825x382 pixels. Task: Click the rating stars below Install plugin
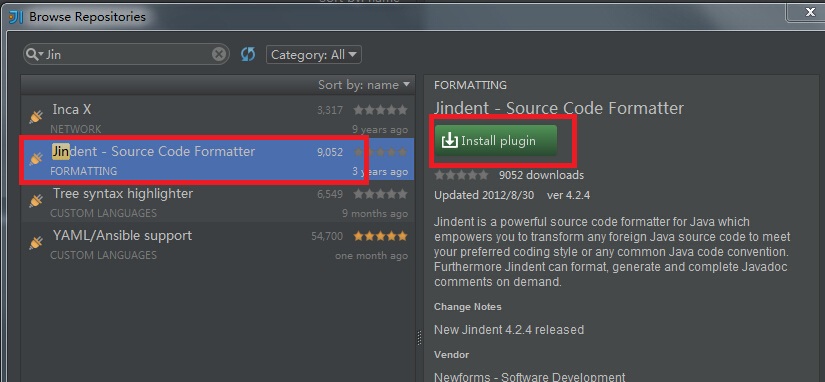[x=461, y=175]
